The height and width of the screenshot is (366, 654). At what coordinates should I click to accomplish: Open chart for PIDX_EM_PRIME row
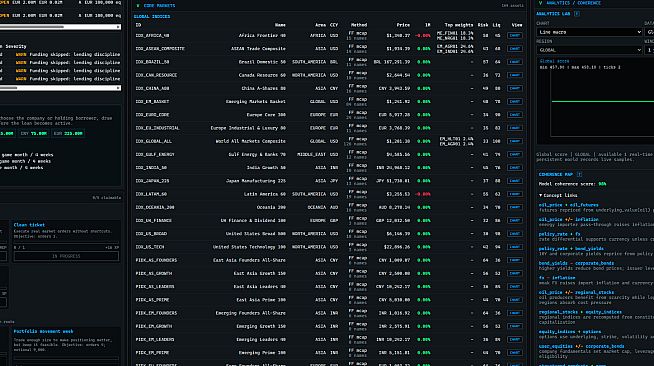tap(515, 353)
